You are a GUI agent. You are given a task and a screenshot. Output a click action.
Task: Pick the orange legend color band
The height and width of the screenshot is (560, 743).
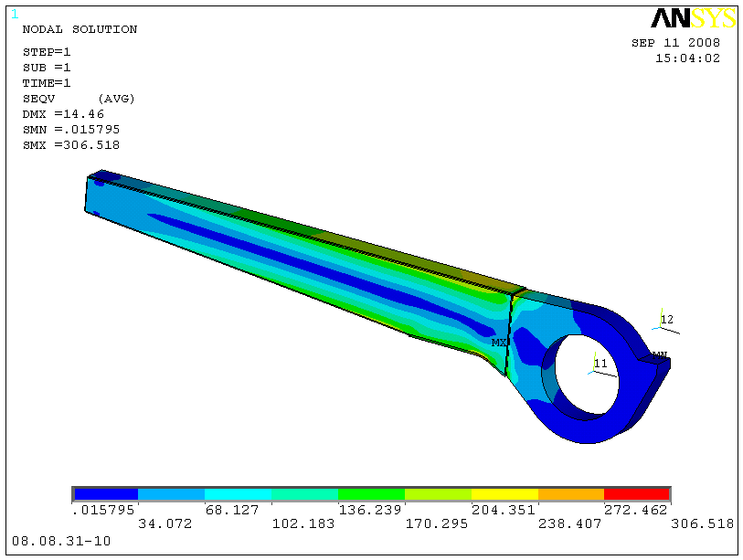[x=571, y=493]
